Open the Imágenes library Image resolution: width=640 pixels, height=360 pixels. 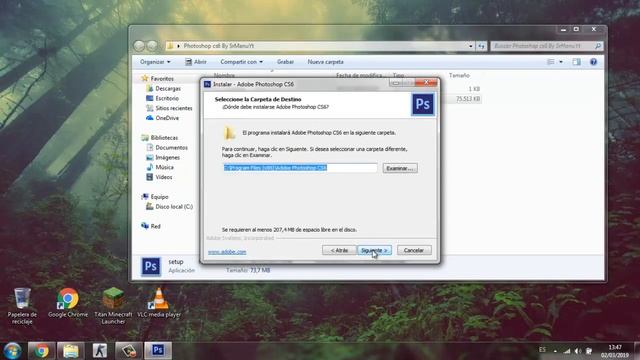167,157
